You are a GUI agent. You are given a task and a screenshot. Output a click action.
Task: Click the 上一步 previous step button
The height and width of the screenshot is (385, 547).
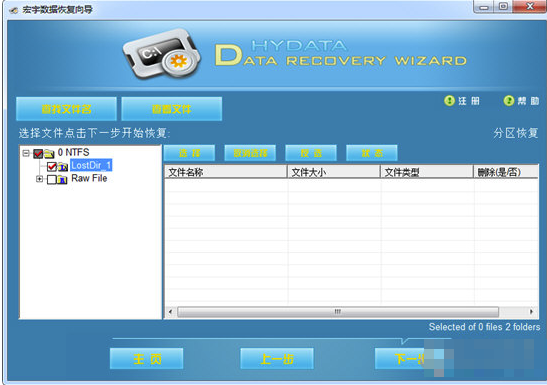click(x=277, y=359)
